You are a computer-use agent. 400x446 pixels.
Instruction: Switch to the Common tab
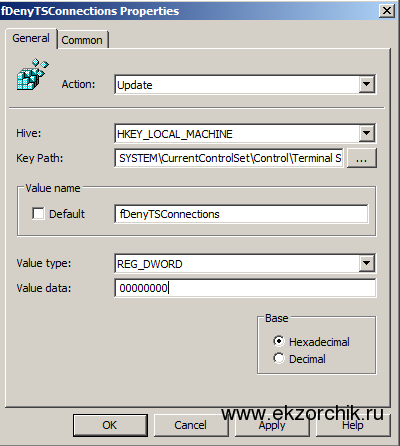coord(82,40)
